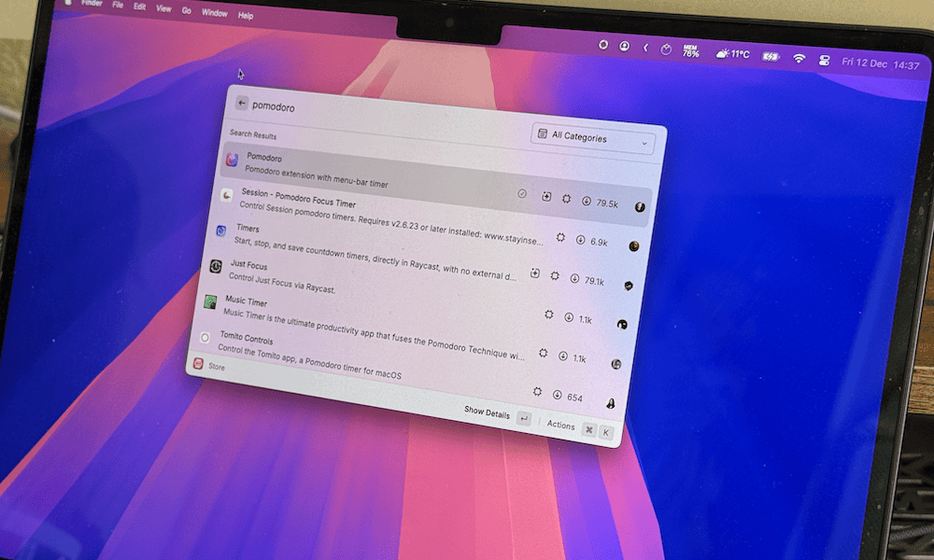The width and height of the screenshot is (934, 560).
Task: Click the Pomodoro extension app icon
Action: pos(233,160)
